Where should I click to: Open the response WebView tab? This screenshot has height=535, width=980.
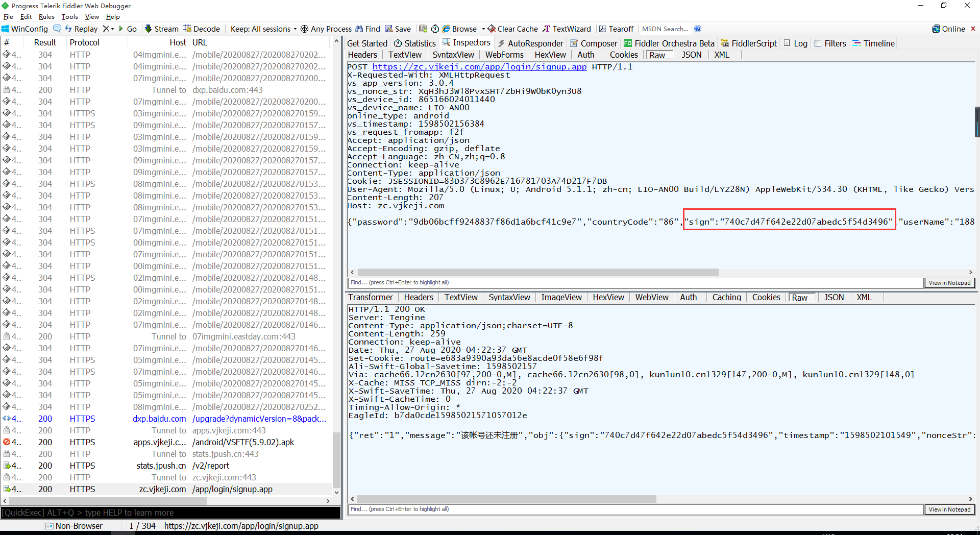(x=652, y=297)
